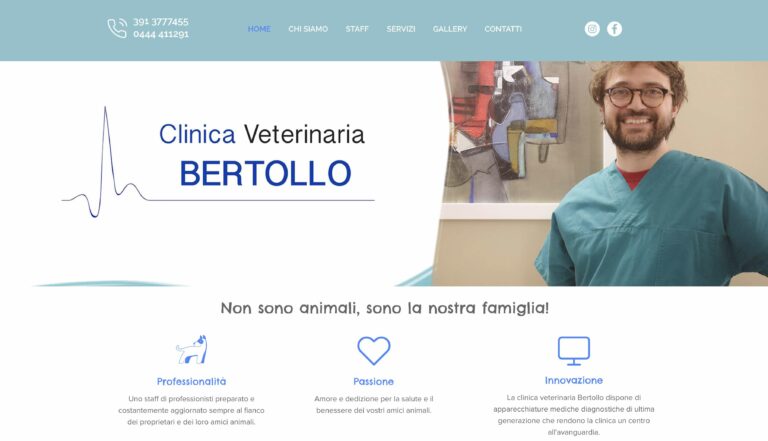This screenshot has width=768, height=441.
Task: Click the dog icon above Professionalità
Action: tap(192, 349)
